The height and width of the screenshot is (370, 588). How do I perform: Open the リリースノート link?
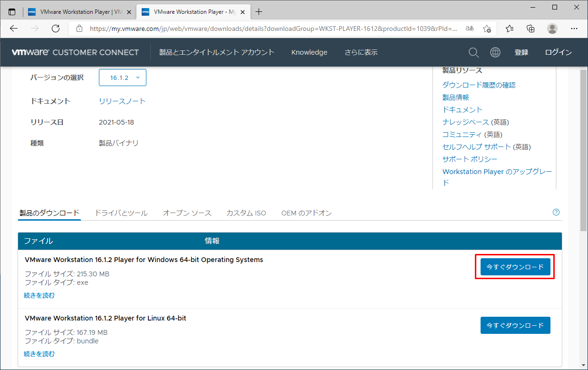click(x=122, y=101)
